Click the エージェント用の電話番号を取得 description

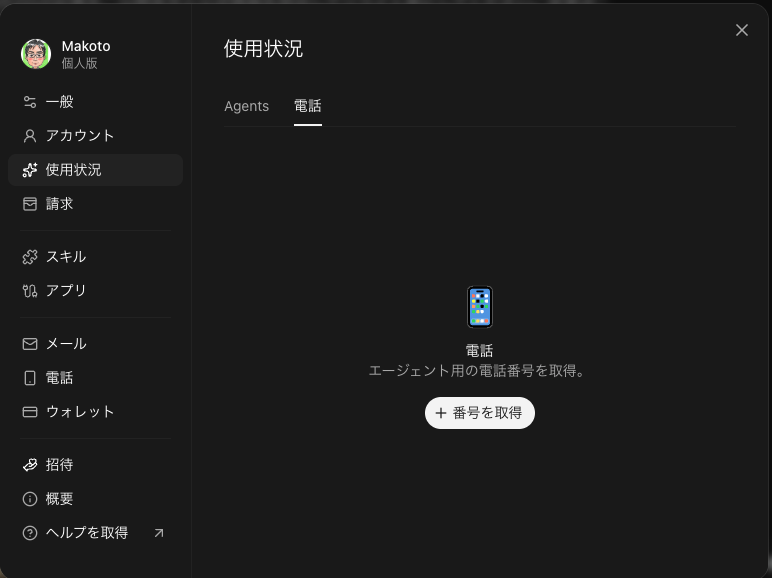(x=477, y=371)
